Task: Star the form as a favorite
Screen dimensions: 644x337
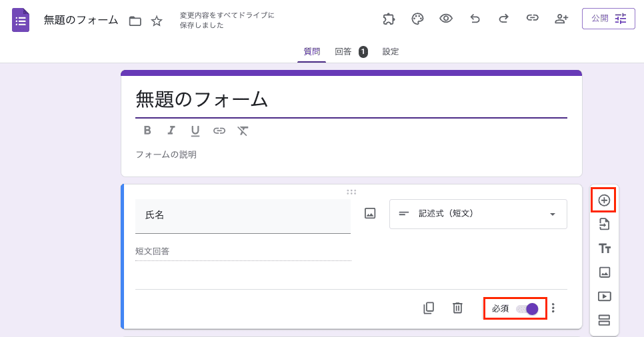Action: click(157, 21)
